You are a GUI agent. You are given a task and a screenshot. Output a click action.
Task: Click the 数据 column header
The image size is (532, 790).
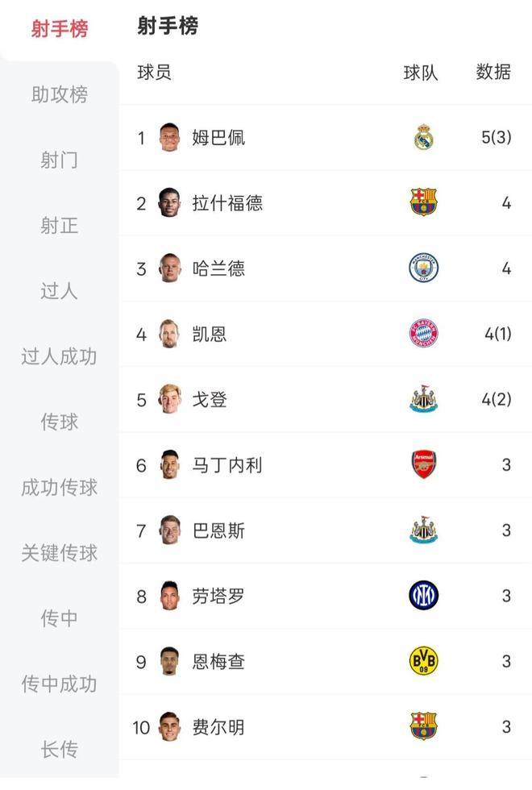coord(493,73)
